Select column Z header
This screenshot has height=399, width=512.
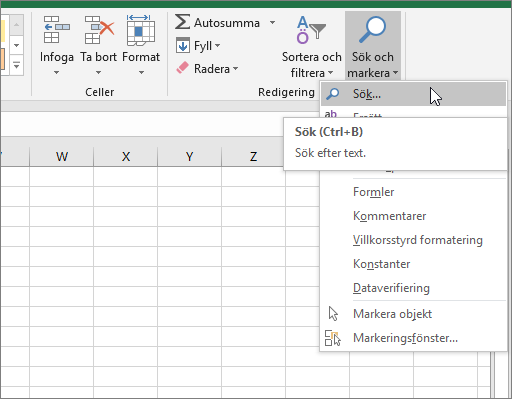click(x=253, y=156)
